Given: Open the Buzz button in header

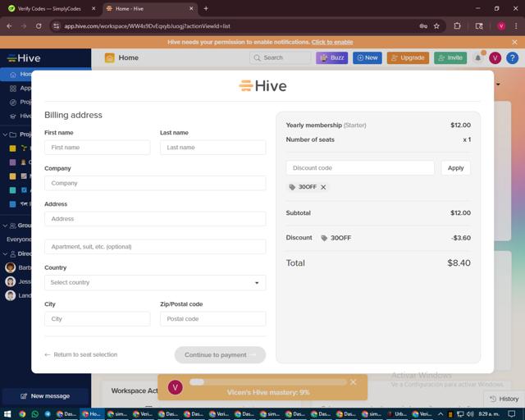Looking at the screenshot, I should click(331, 58).
